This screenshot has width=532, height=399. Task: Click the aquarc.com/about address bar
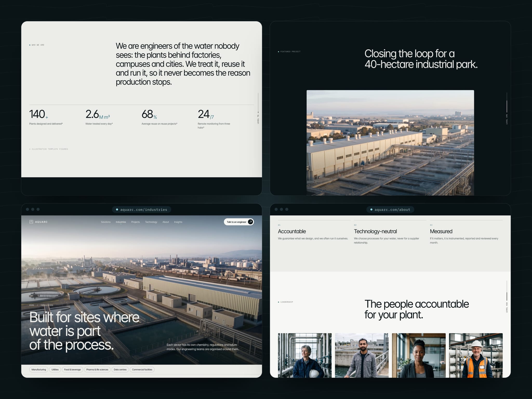(390, 210)
